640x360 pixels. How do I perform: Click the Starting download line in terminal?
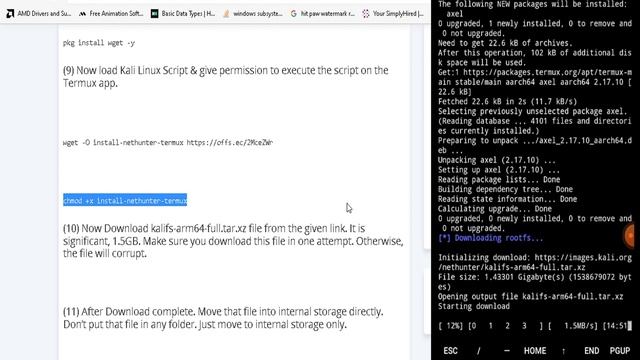[474, 306]
